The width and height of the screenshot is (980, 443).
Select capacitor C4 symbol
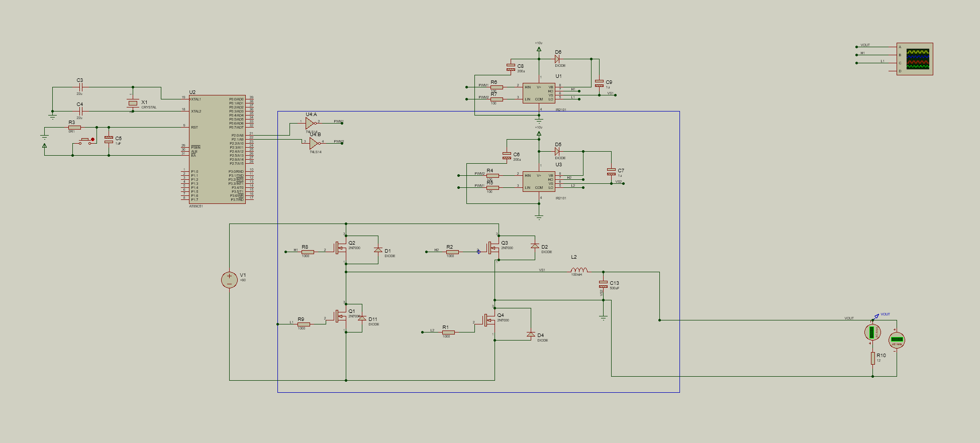[x=80, y=112]
